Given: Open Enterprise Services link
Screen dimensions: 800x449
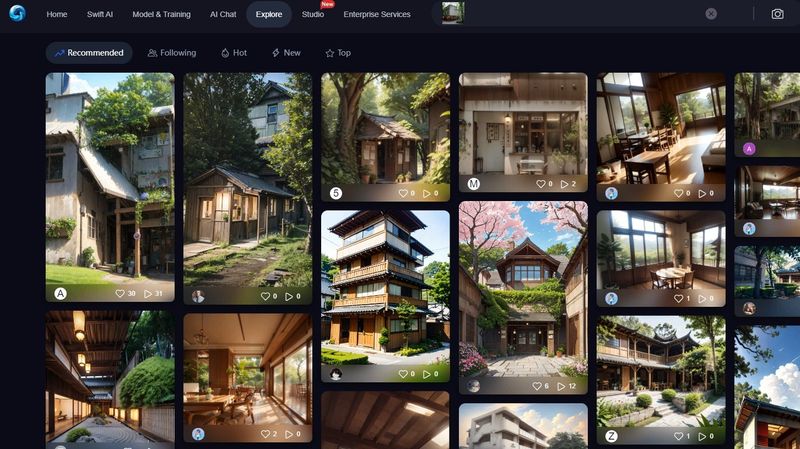Looking at the screenshot, I should coord(376,15).
